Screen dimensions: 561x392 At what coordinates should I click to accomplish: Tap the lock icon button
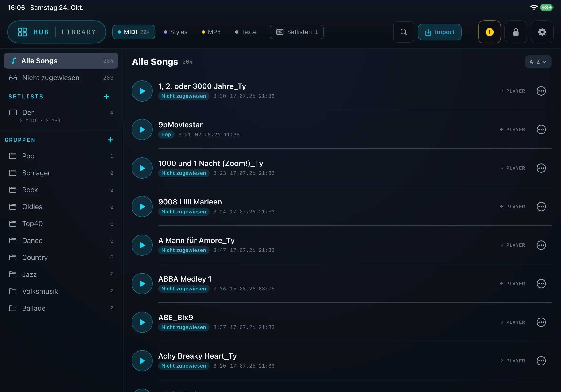pos(516,32)
